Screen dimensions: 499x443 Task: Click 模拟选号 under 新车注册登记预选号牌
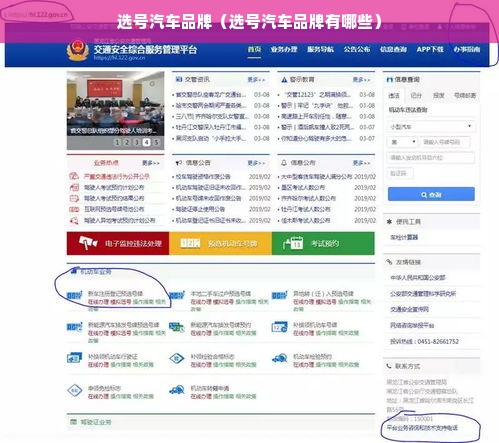point(121,302)
